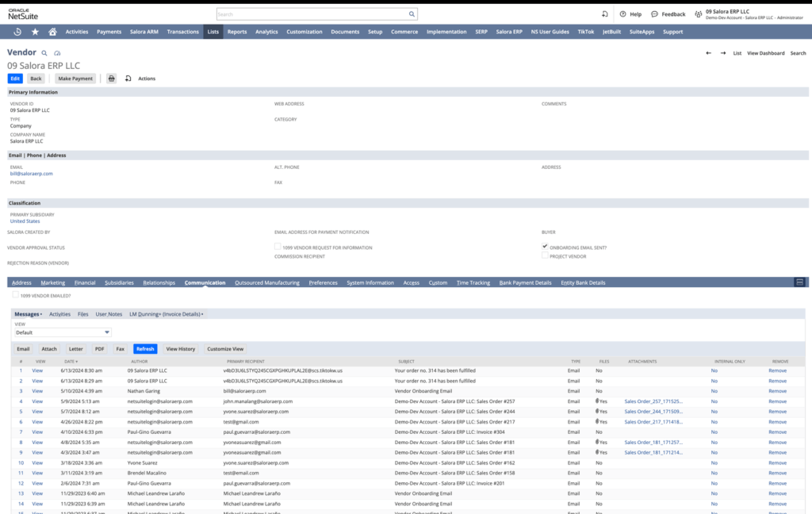Open the View dropdown showing Default

(63, 332)
